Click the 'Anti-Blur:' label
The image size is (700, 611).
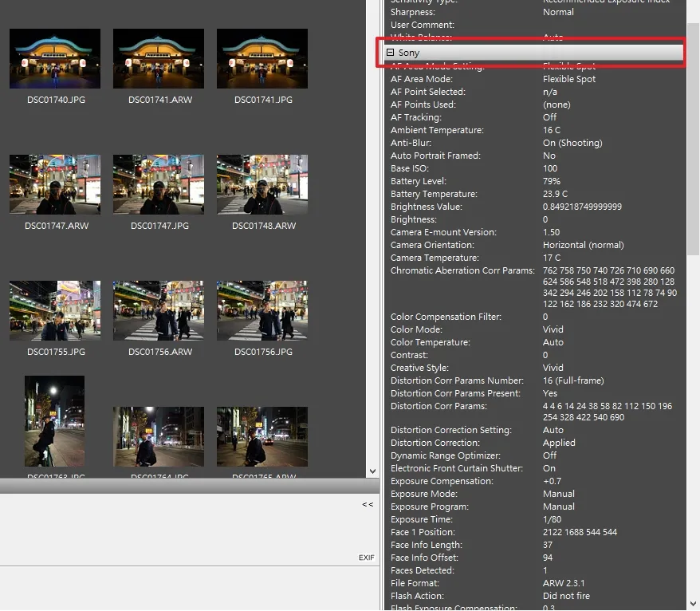pyautogui.click(x=411, y=143)
